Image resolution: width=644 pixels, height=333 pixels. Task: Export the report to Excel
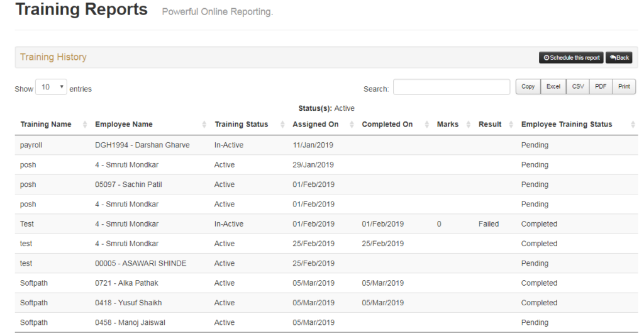point(553,87)
